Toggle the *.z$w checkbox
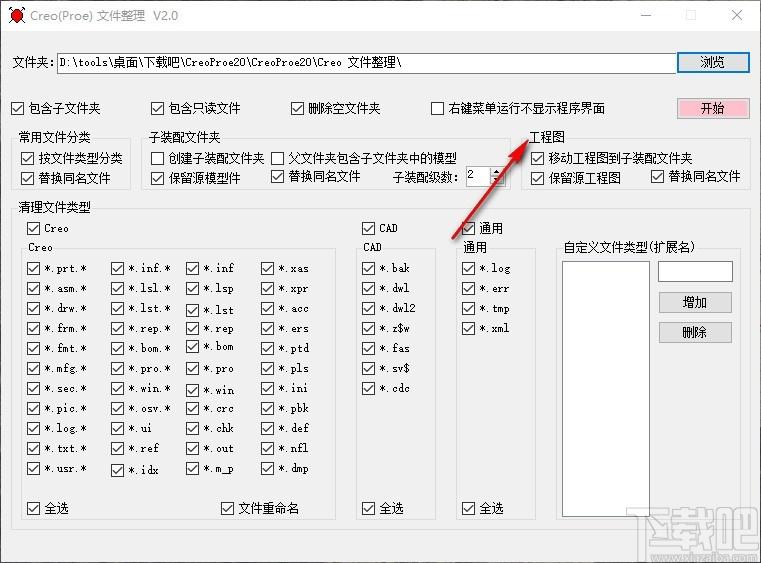Image resolution: width=761 pixels, height=563 pixels. pyautogui.click(x=368, y=328)
